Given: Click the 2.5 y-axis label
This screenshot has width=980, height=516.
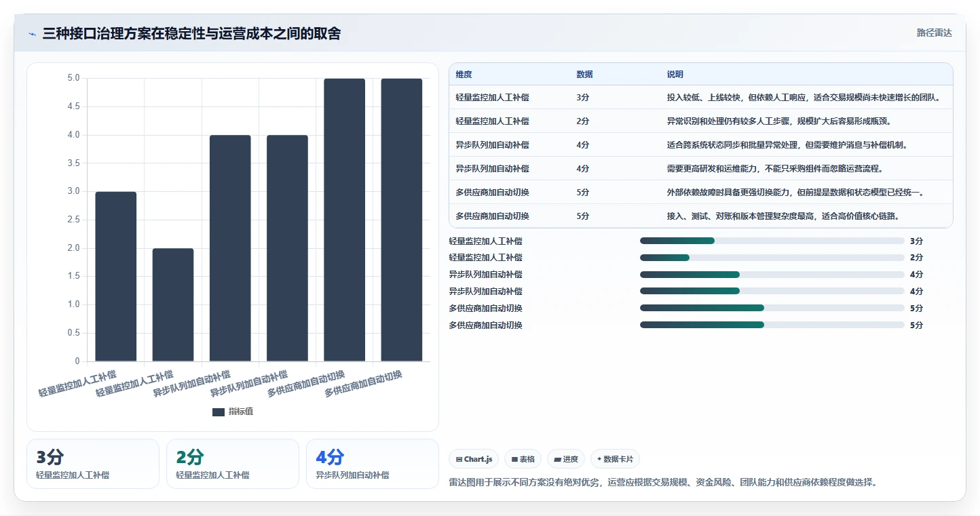Looking at the screenshot, I should [x=73, y=220].
